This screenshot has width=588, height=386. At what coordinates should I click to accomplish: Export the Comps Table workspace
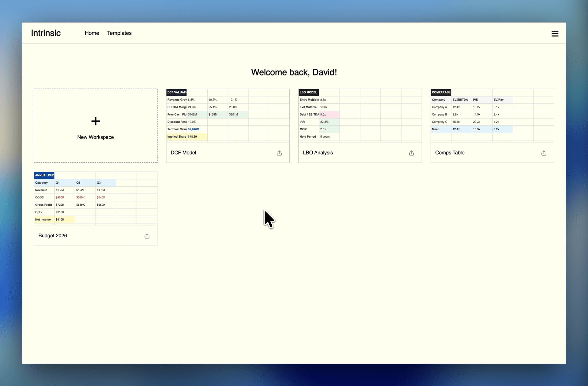544,153
